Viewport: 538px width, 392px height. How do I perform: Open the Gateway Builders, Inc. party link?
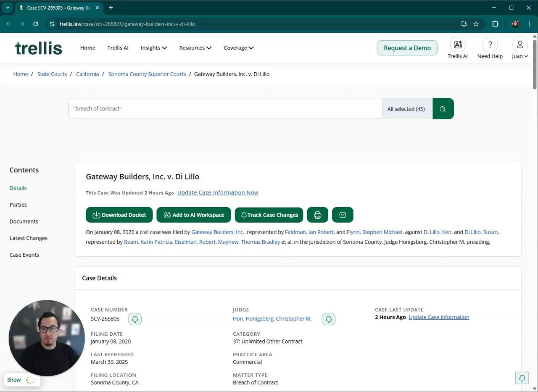pos(218,232)
